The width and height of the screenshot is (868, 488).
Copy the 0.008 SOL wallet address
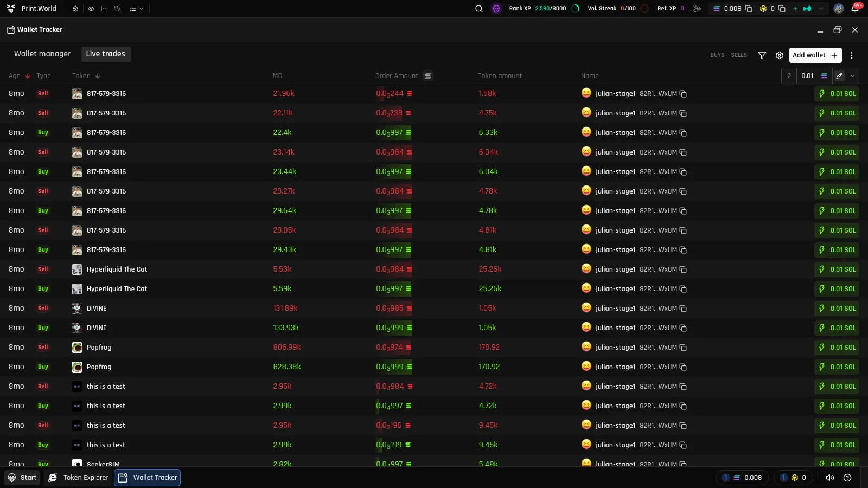pyautogui.click(x=749, y=9)
